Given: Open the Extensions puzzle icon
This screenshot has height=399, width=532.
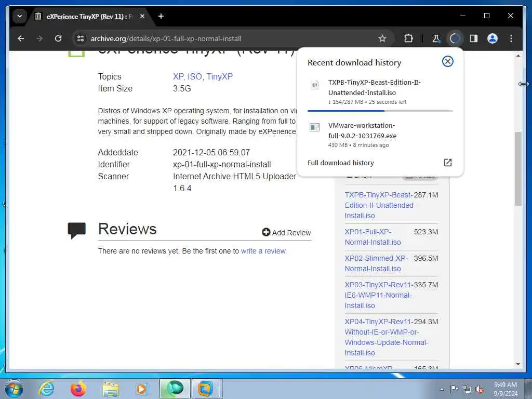Looking at the screenshot, I should tap(408, 38).
